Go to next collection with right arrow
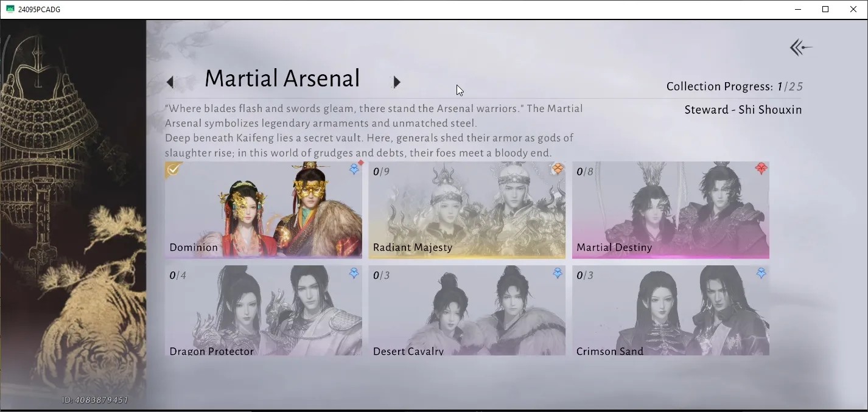Screen dimensions: 868x412 coord(397,82)
